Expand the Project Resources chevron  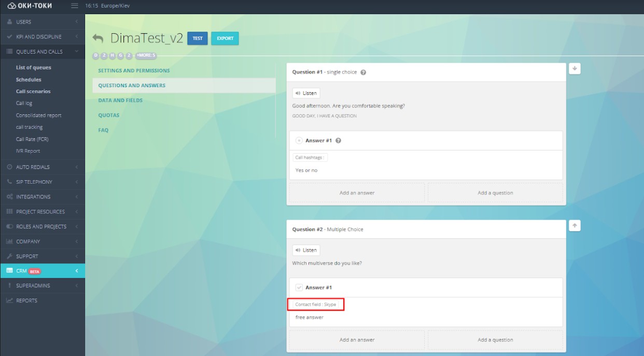pos(76,212)
